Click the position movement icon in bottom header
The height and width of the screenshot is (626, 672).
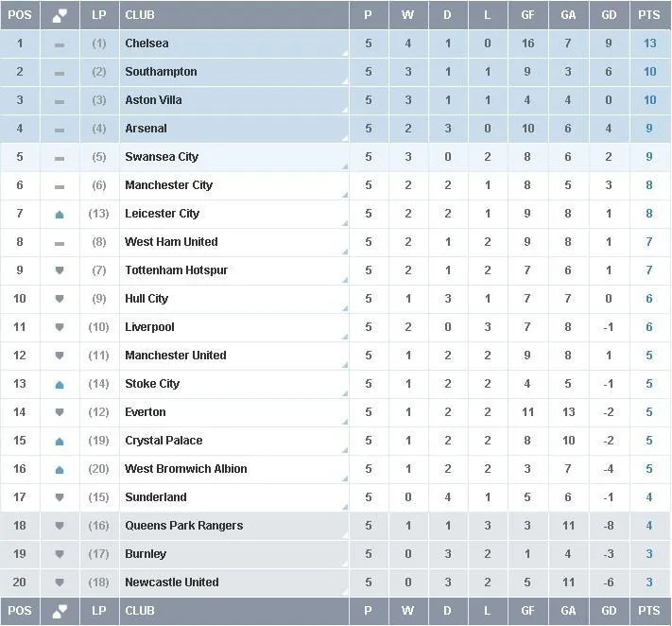[60, 611]
